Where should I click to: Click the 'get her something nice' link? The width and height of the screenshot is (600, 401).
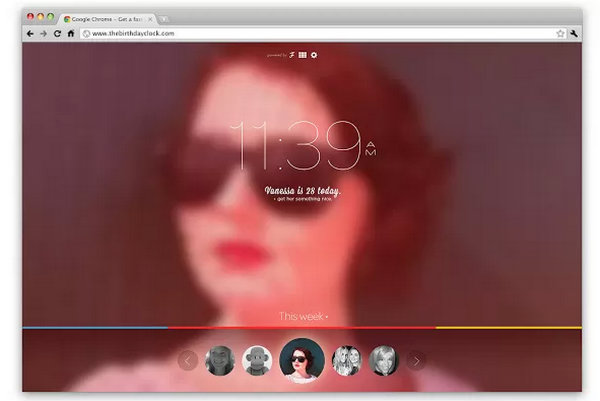[304, 200]
